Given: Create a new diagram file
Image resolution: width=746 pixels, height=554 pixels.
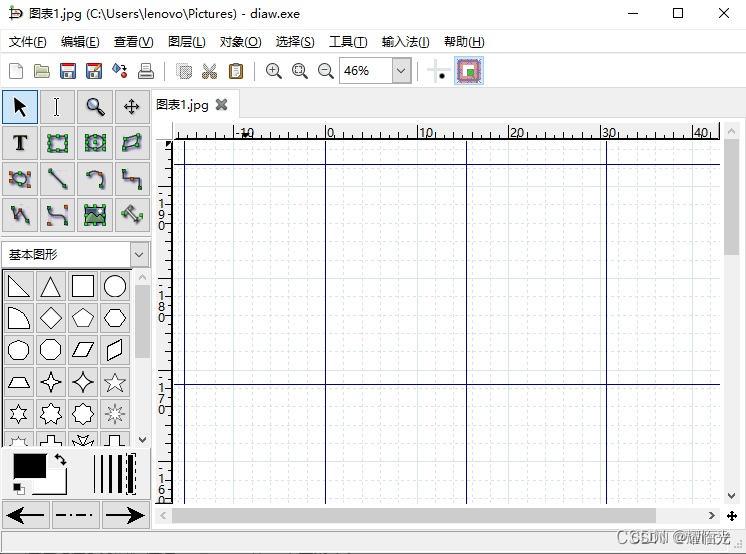Looking at the screenshot, I should [16, 71].
